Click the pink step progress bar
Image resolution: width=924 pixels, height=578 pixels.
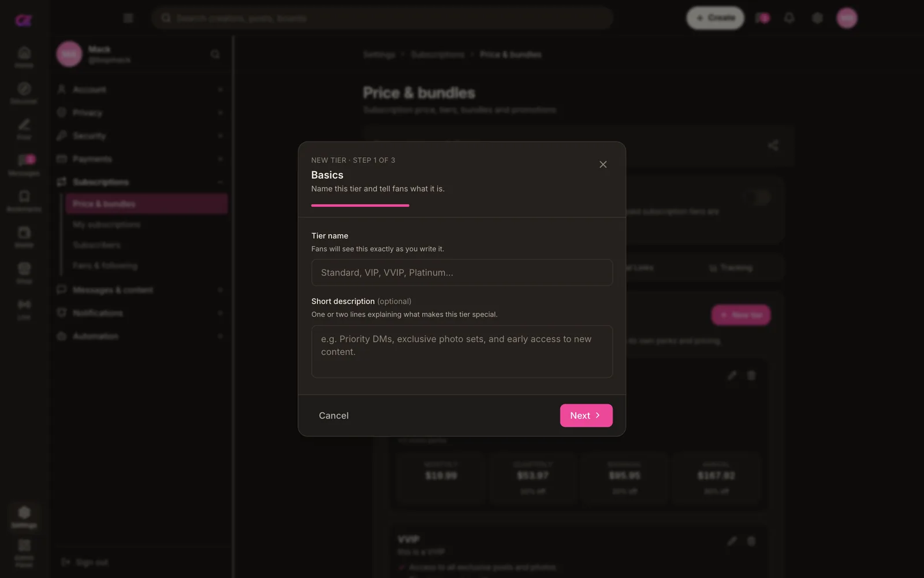[x=360, y=205]
